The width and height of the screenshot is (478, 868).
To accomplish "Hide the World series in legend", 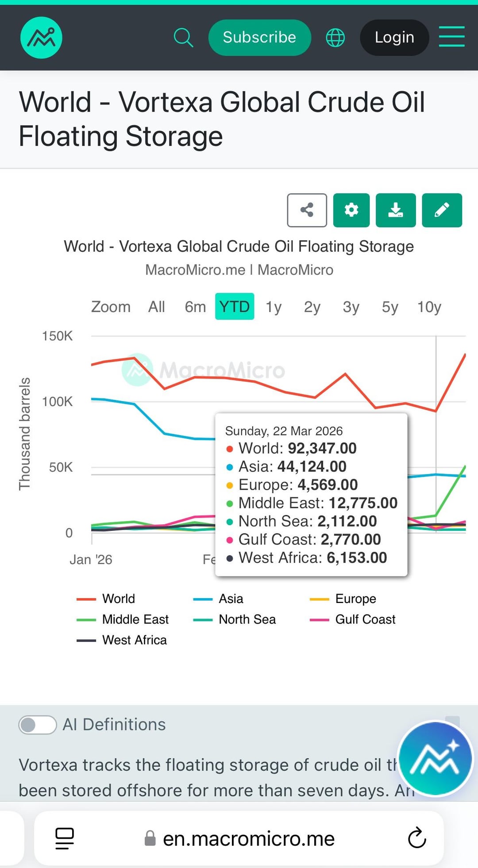I will tap(118, 599).
